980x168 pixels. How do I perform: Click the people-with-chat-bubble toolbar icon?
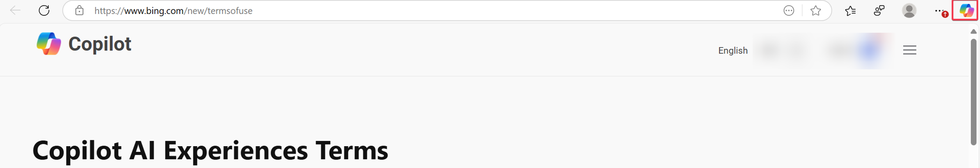click(x=879, y=11)
